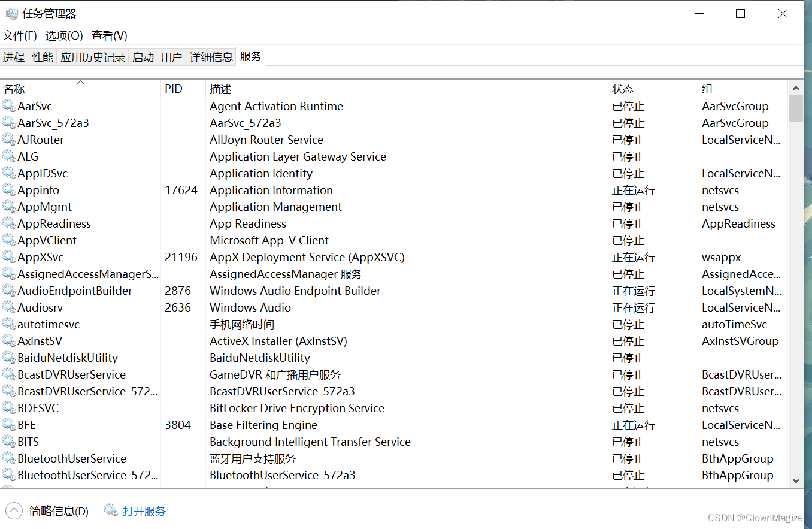
Task: Select PID 21196 cell
Action: [181, 257]
